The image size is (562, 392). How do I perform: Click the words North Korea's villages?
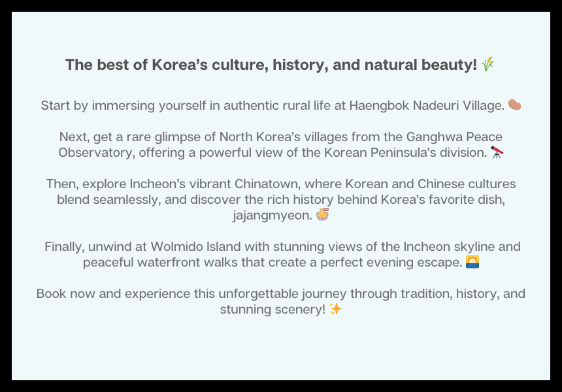[283, 137]
